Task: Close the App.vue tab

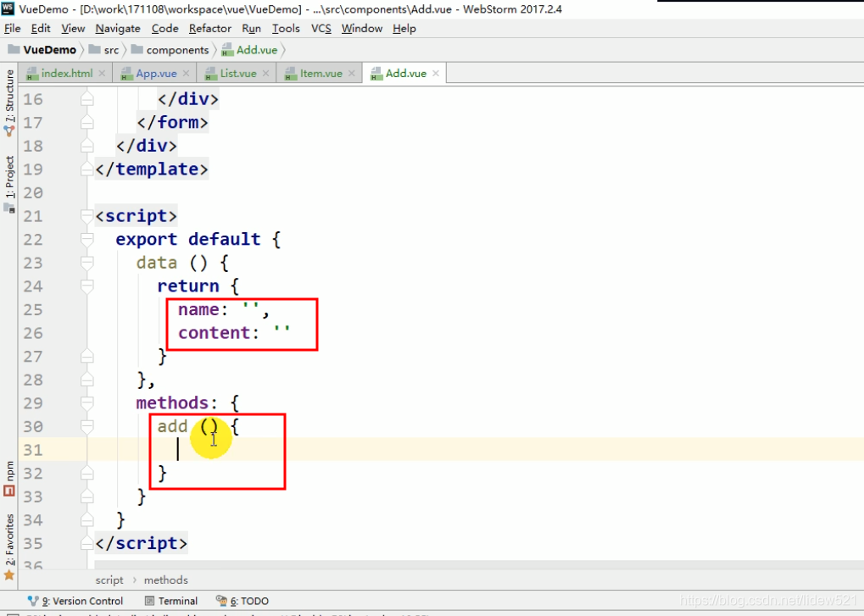Action: point(187,73)
